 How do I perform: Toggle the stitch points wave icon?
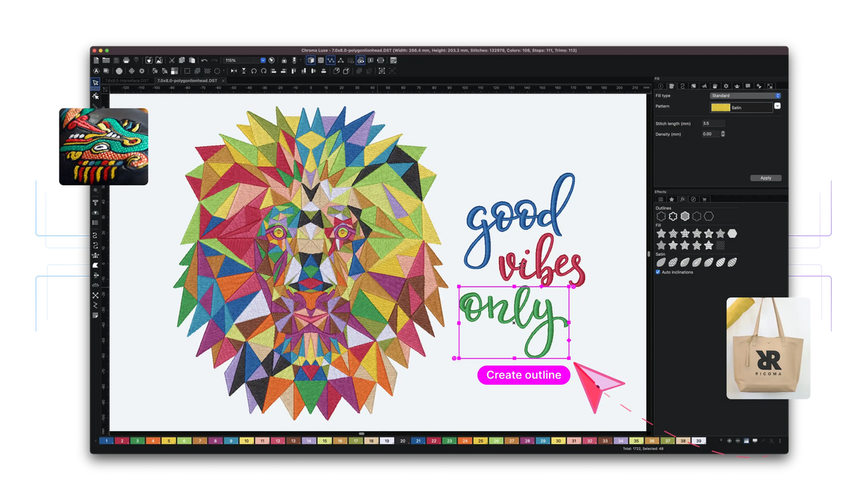point(331,60)
